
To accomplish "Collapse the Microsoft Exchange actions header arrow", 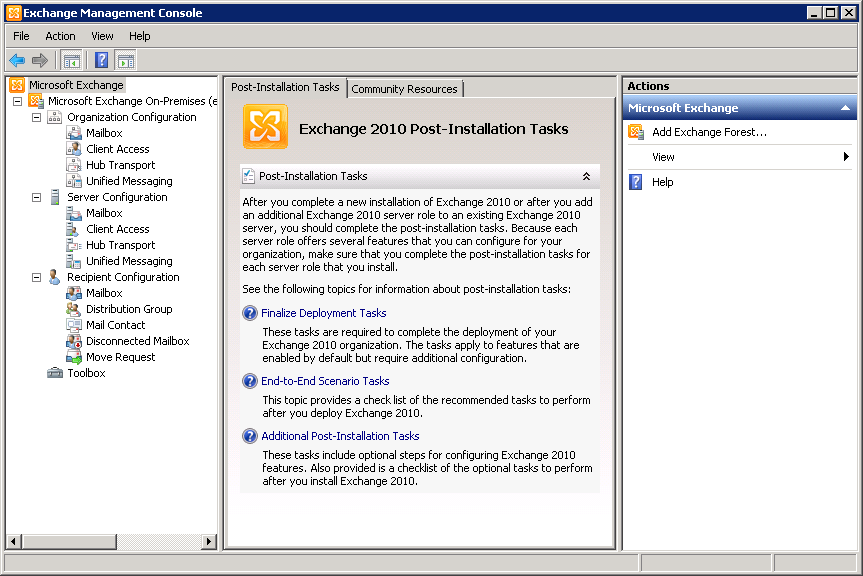I will click(845, 108).
